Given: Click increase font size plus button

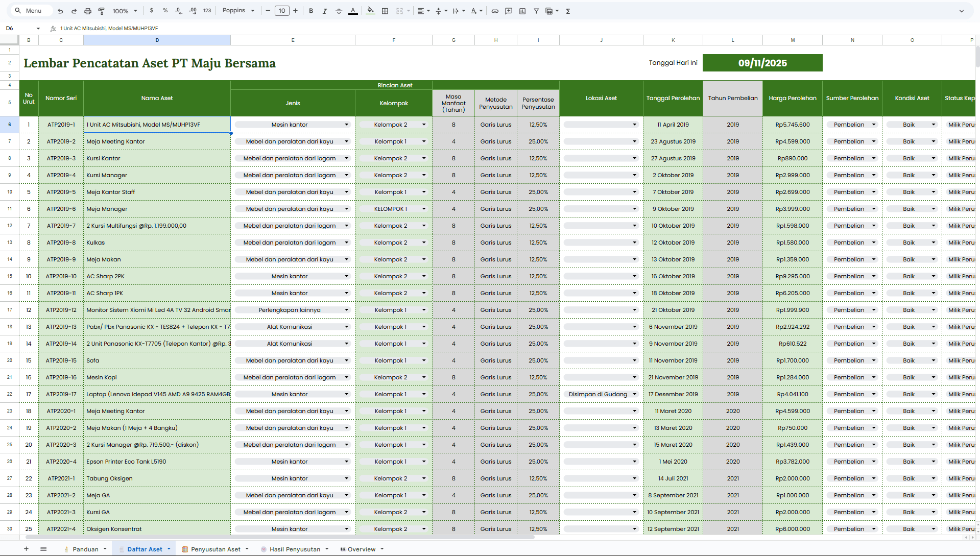Looking at the screenshot, I should pos(295,11).
